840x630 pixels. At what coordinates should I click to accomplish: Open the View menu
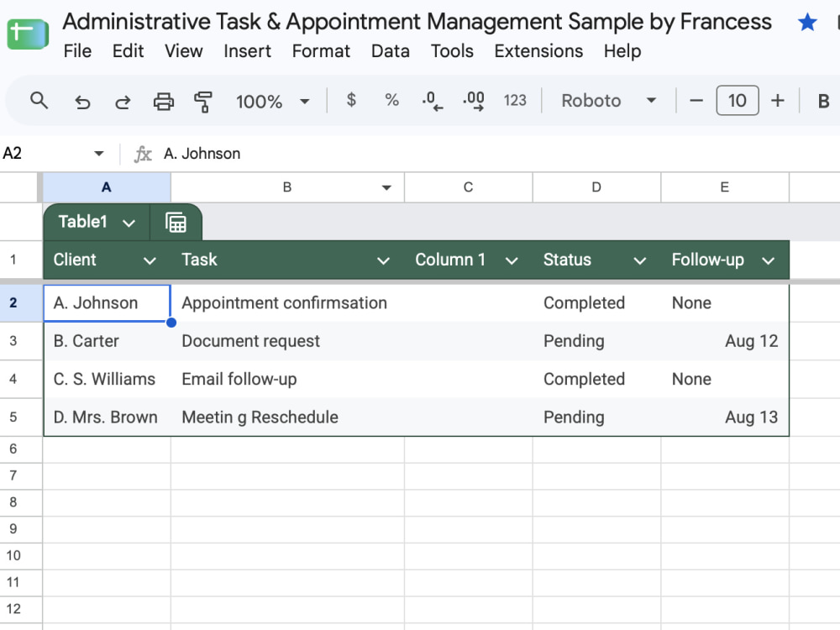[x=184, y=51]
